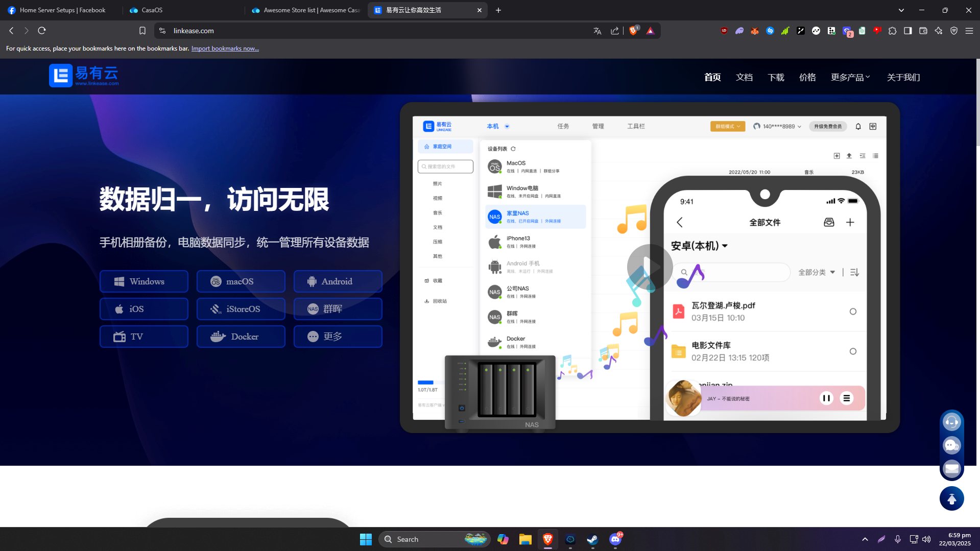Switch to the CasaOS browser tab
Screen dimensions: 980x551
pyautogui.click(x=184, y=10)
